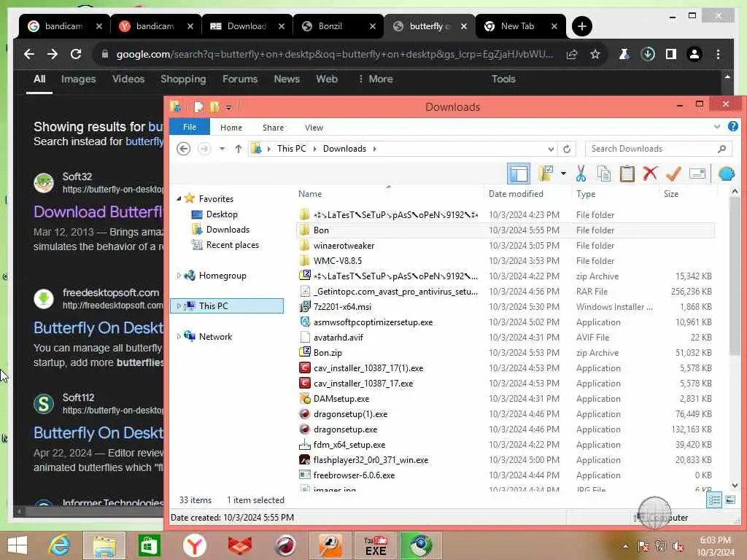Open the Home ribbon tab
The height and width of the screenshot is (560, 747).
[231, 128]
